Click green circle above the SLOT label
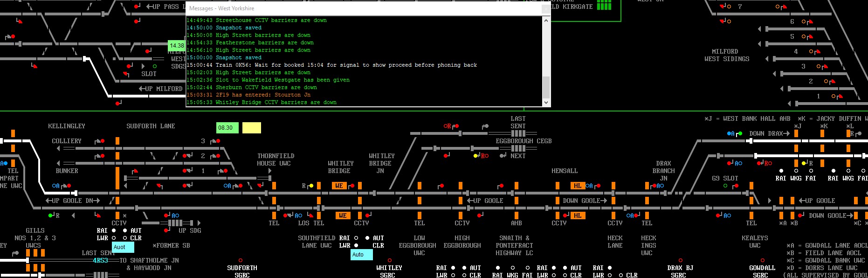Image resolution: width=868 pixels, height=278 pixels. pyautogui.click(x=155, y=66)
